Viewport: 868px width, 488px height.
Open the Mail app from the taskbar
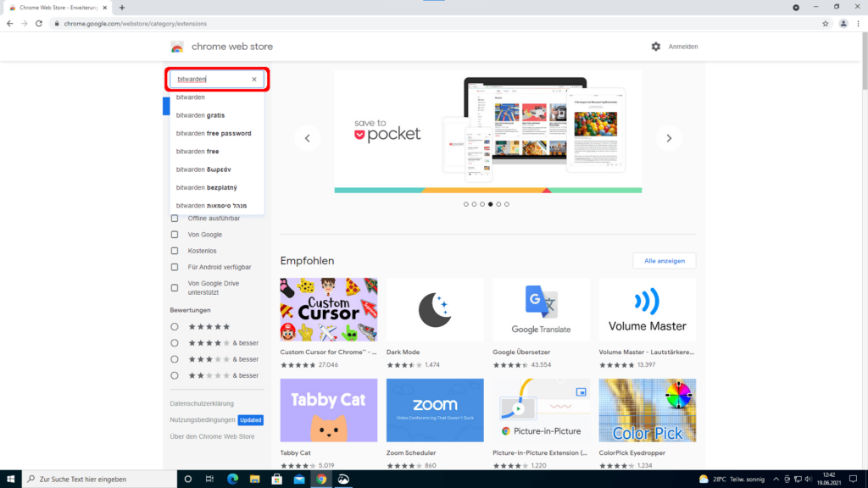tap(299, 480)
